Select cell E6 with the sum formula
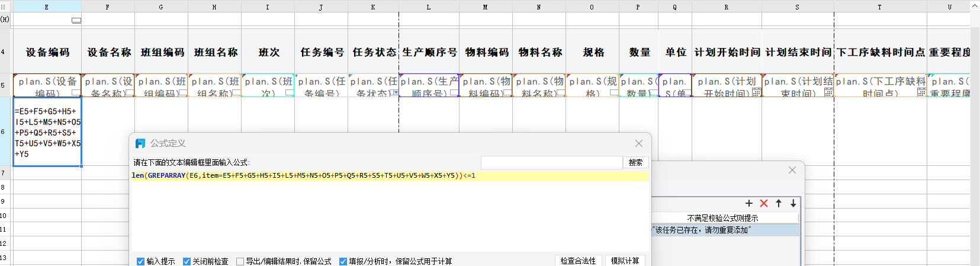980x266 pixels. [47, 132]
